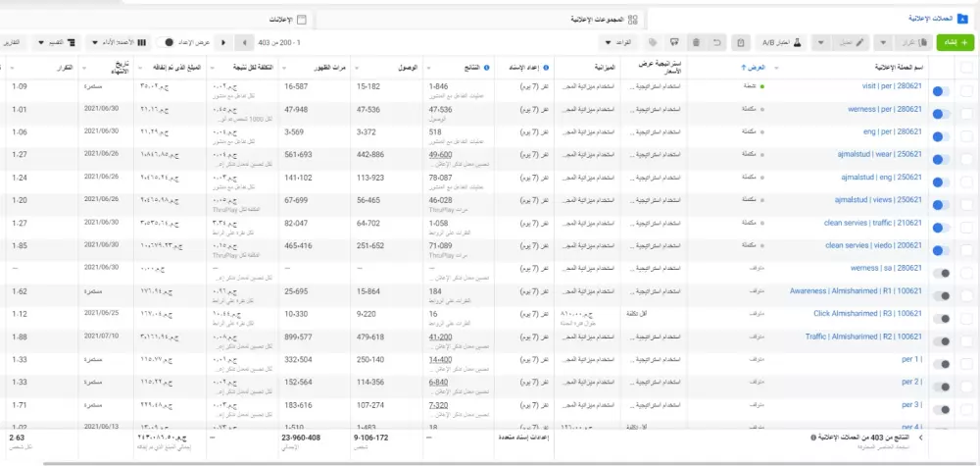The height and width of the screenshot is (466, 980).
Task: Open the dropdown arrow next to Duplicate
Action: [x=883, y=42]
